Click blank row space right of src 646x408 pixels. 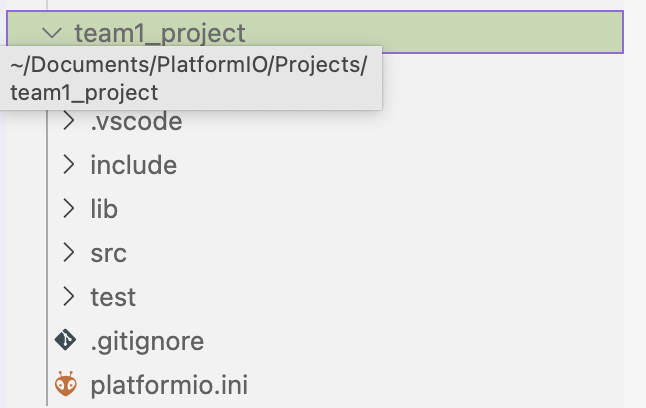point(371,253)
